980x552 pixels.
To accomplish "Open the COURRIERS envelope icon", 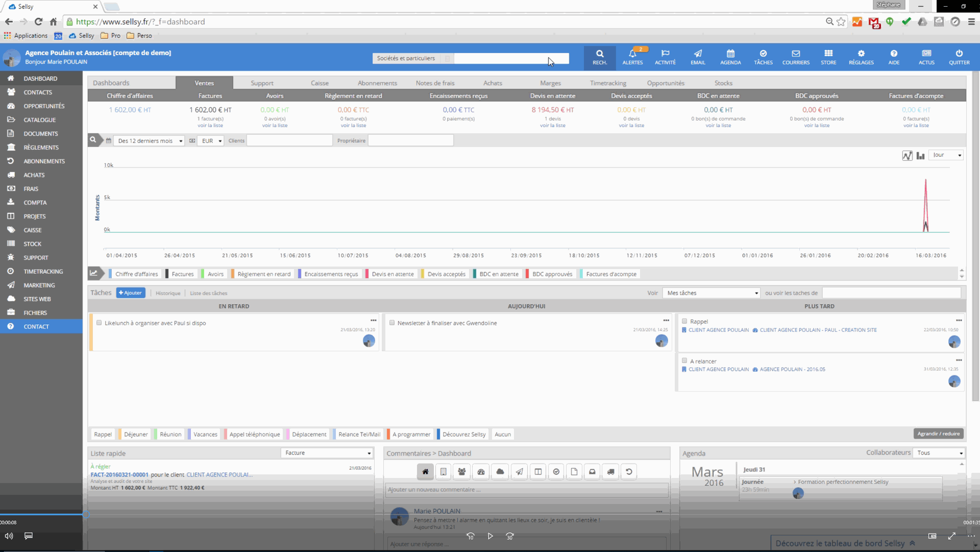I will [x=796, y=57].
